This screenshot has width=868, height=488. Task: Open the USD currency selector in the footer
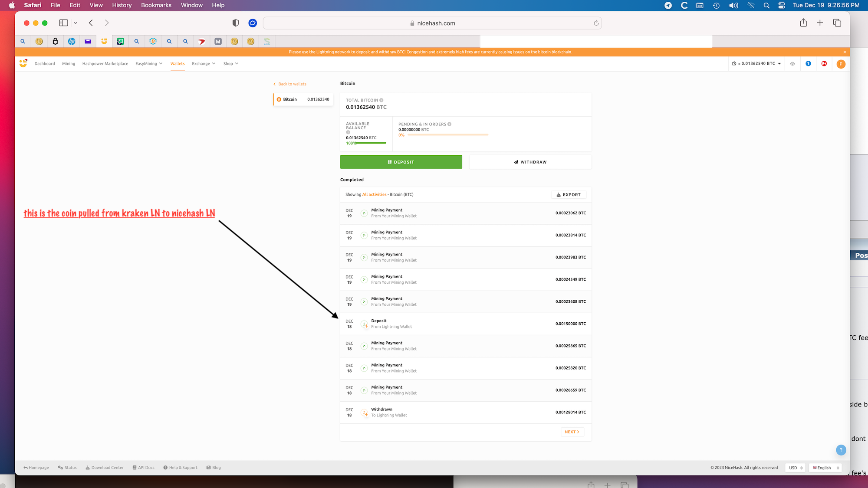(x=796, y=468)
